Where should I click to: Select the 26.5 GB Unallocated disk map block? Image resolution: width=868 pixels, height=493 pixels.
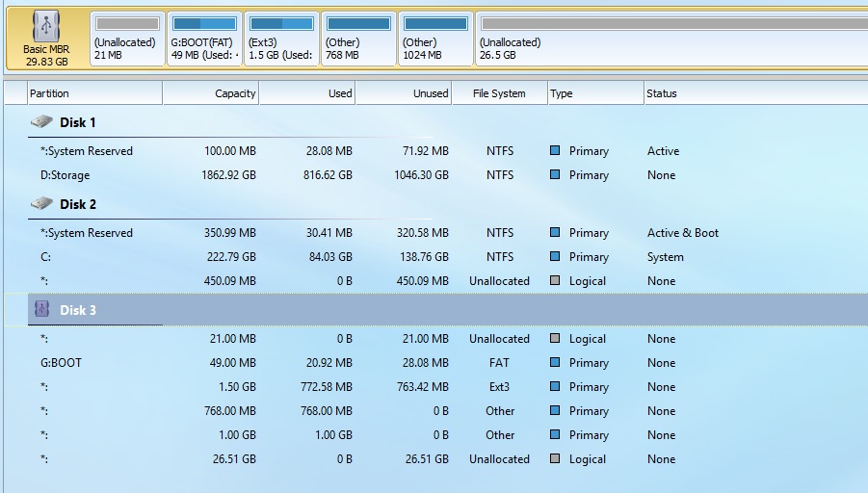pyautogui.click(x=671, y=40)
